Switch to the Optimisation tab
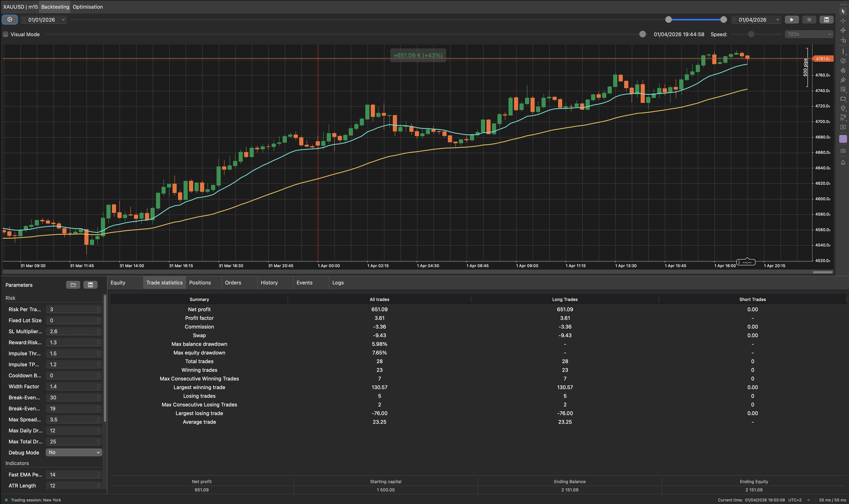Image resolution: width=849 pixels, height=504 pixels. [x=88, y=7]
